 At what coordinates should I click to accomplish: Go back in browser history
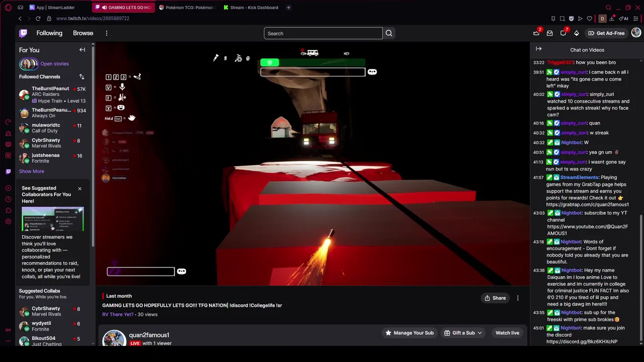click(x=20, y=19)
